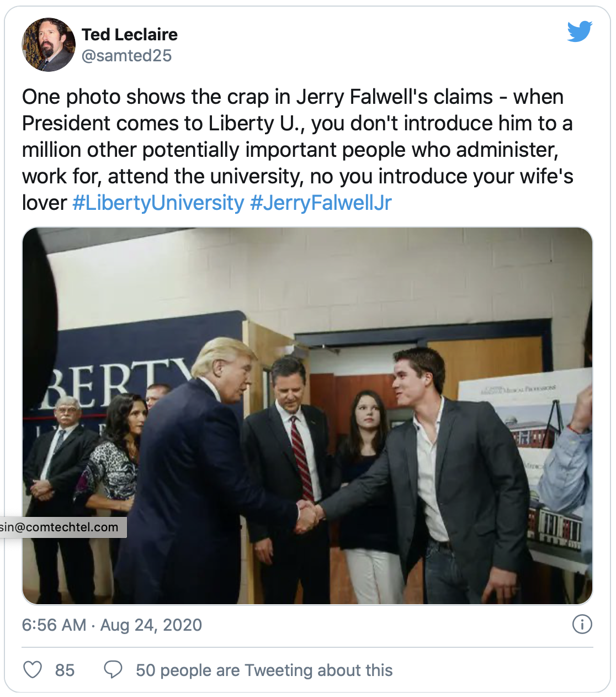Image resolution: width=616 pixels, height=697 pixels.
Task: Open "50 people are Tweeting about this"
Action: pyautogui.click(x=264, y=670)
